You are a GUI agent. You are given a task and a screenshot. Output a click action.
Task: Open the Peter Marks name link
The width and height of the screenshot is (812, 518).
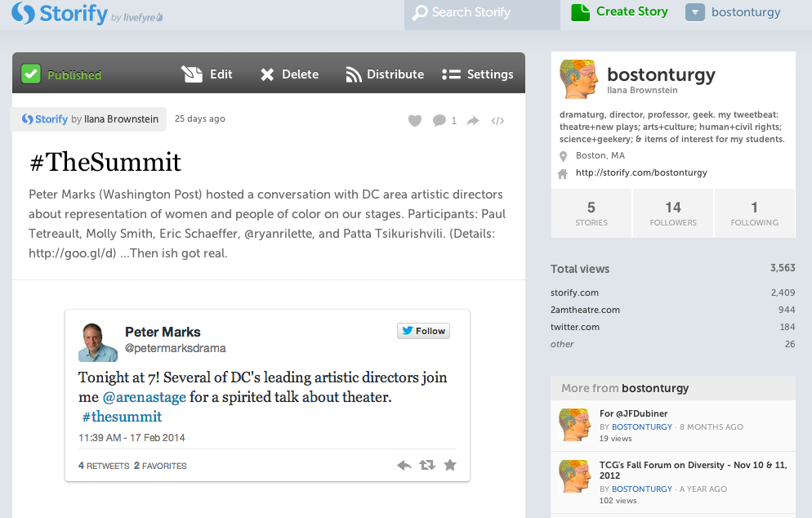click(x=163, y=332)
